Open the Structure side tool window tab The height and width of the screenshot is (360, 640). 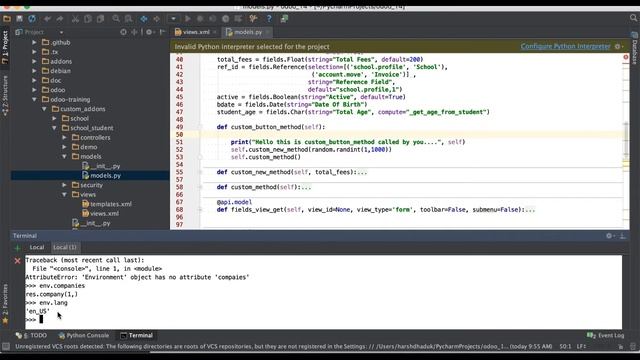tap(5, 96)
